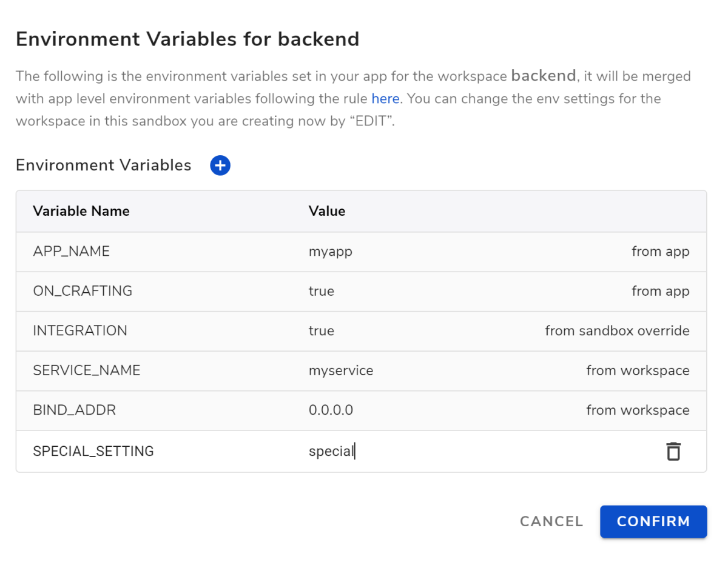The height and width of the screenshot is (562, 728).
Task: Select the 'myapp' value
Action: click(x=331, y=252)
